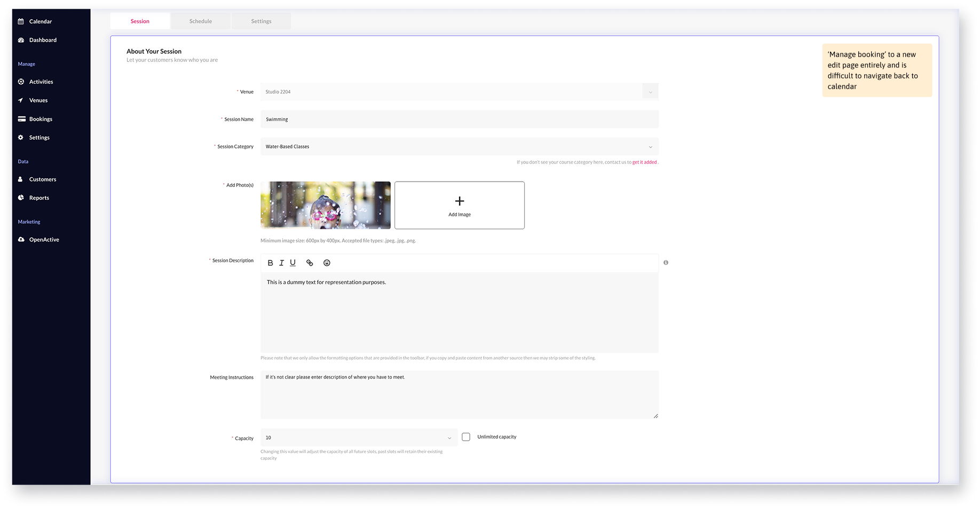980x509 pixels.
Task: Add a hyperlink in the session description
Action: (x=310, y=262)
